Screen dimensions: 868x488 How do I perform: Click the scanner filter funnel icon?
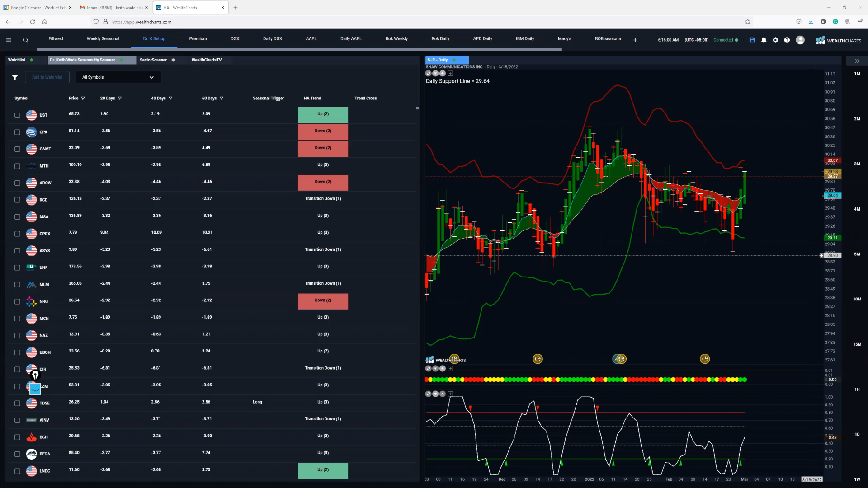[15, 77]
